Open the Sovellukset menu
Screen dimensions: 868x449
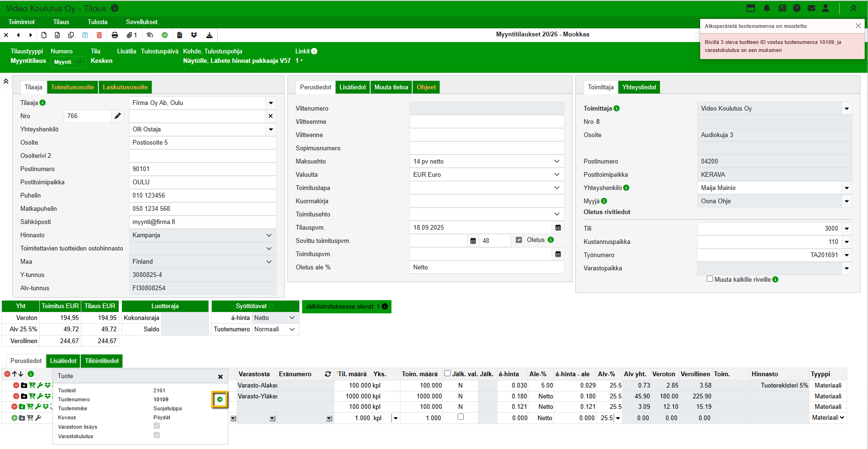pos(141,22)
